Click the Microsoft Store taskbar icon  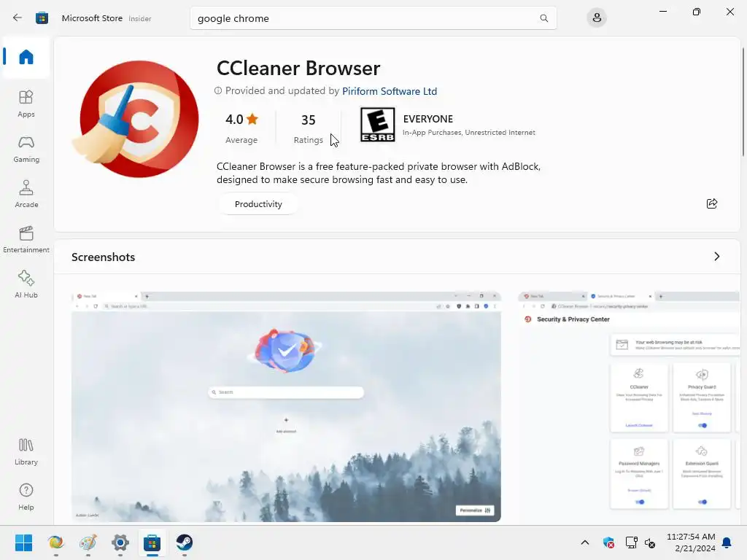point(152,542)
